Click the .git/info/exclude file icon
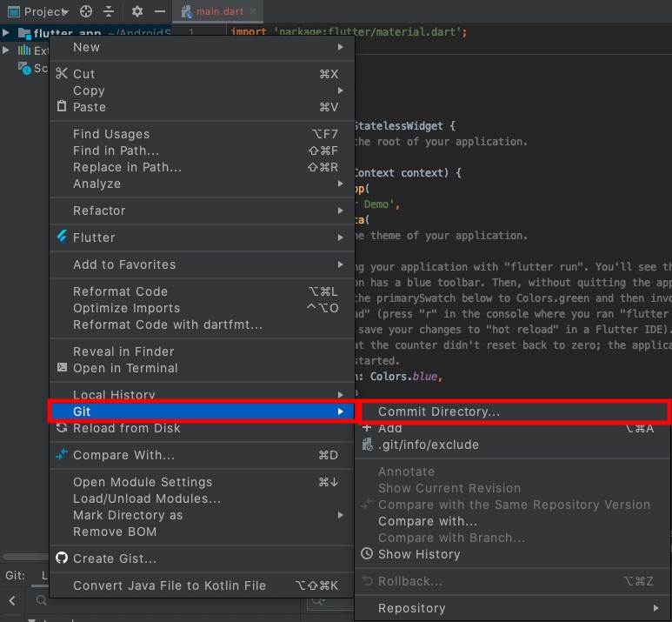The image size is (672, 622). point(367,445)
